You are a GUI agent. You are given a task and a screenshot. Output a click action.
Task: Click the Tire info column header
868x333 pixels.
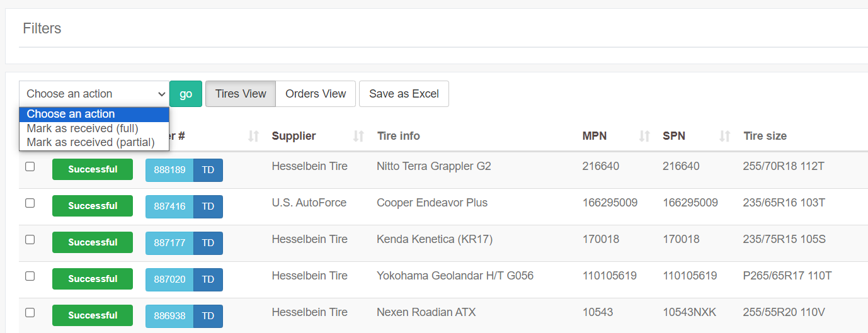point(398,136)
